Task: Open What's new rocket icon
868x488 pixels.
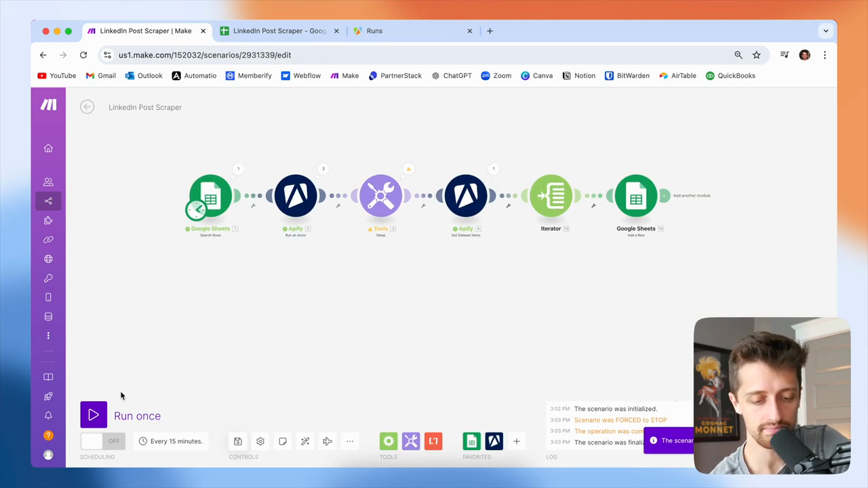Action: 48,396
